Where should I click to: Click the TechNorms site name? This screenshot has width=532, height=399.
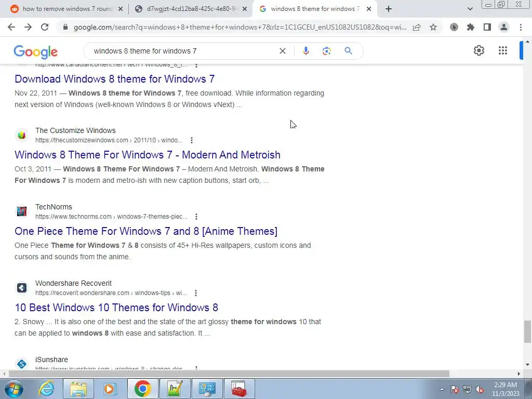[x=54, y=207]
